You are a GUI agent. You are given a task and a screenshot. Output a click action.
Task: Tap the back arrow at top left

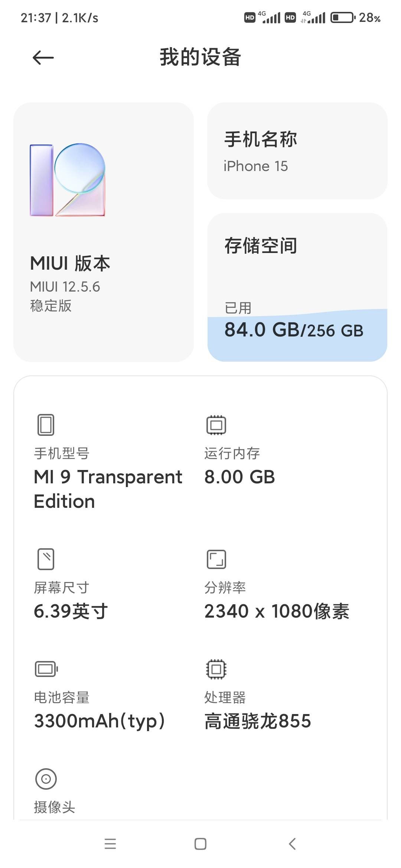tap(43, 58)
